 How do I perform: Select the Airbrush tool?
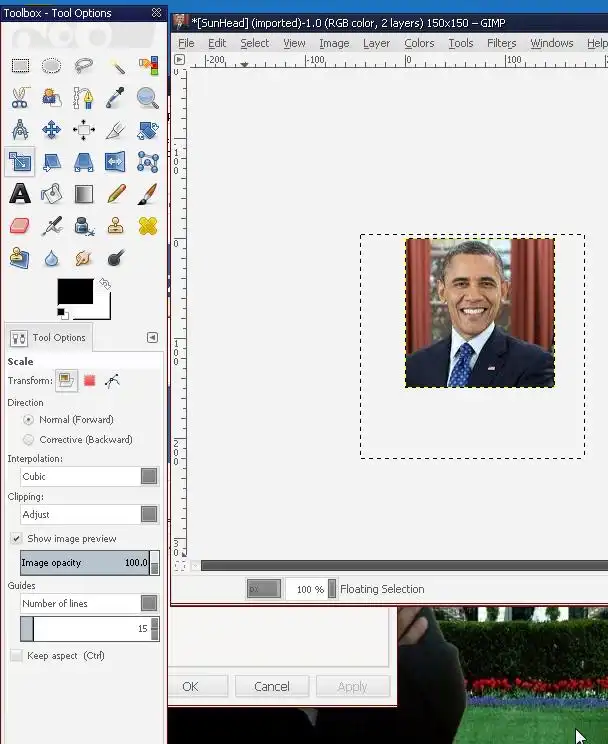tap(52, 226)
